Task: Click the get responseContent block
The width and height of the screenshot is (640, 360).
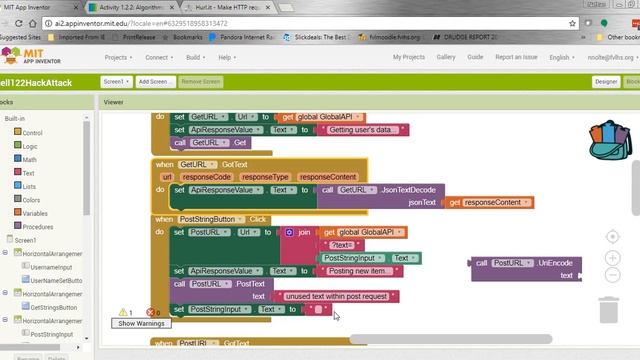Action: 489,202
